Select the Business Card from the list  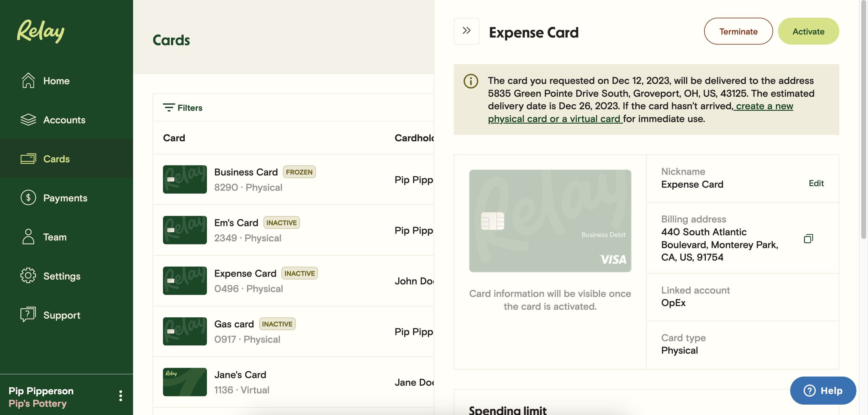(x=246, y=179)
